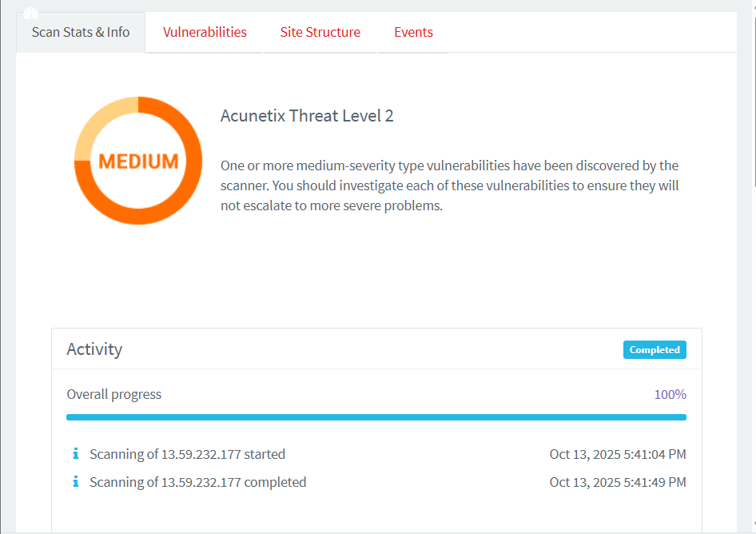Click the MEDIUM threat level donut chart
This screenshot has width=756, height=534.
(x=138, y=161)
